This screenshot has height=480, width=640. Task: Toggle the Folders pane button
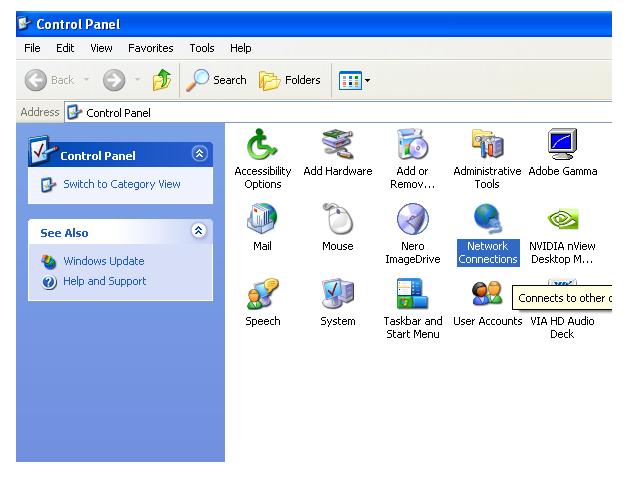[x=290, y=80]
